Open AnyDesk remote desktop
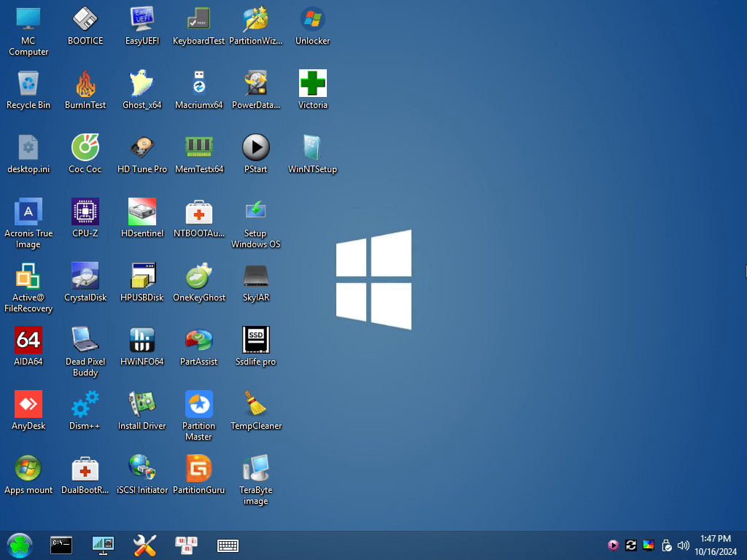747x560 pixels. point(28,411)
